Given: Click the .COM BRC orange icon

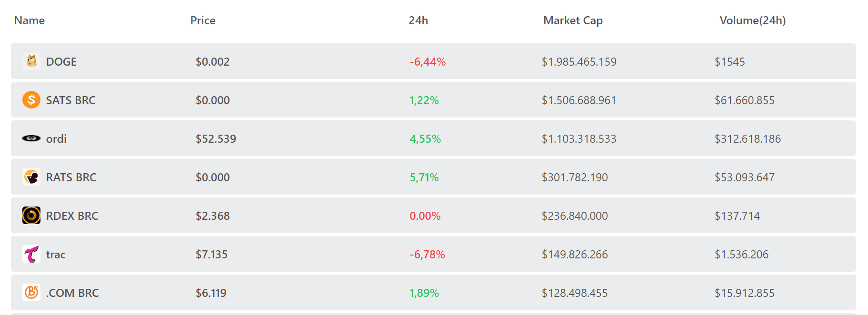Looking at the screenshot, I should click(x=31, y=292).
